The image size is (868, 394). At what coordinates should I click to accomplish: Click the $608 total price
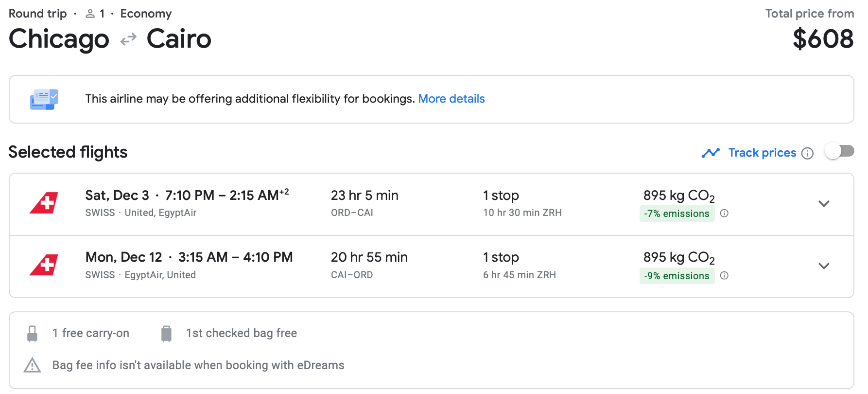(x=823, y=39)
